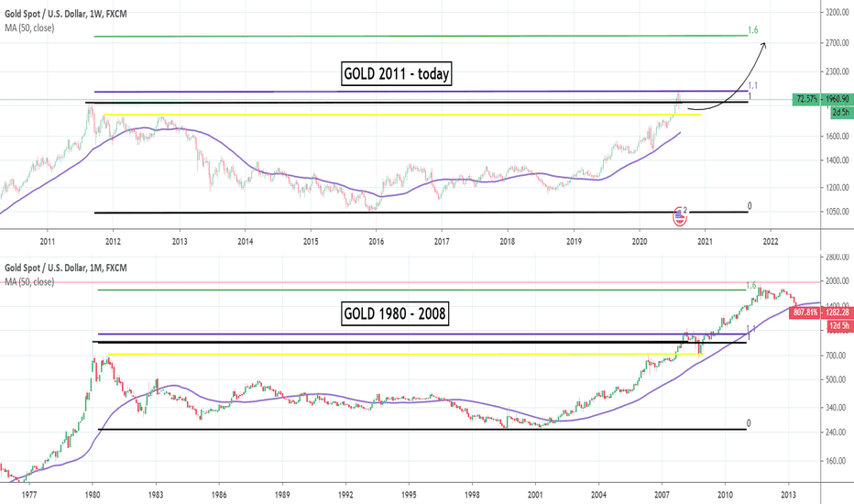The image size is (854, 504).
Task: Click the 2700.00 price axis label
Action: click(x=837, y=42)
